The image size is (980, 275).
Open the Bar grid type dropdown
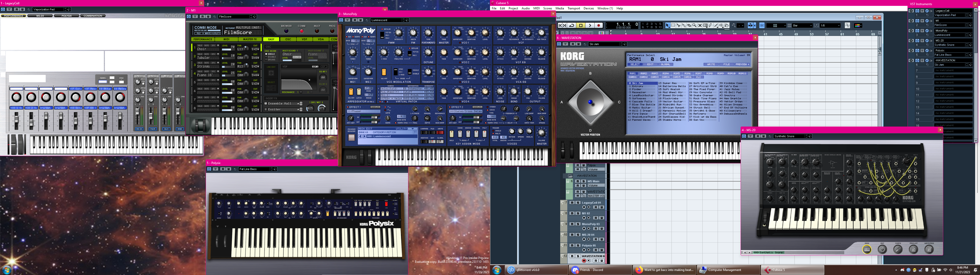(x=802, y=25)
